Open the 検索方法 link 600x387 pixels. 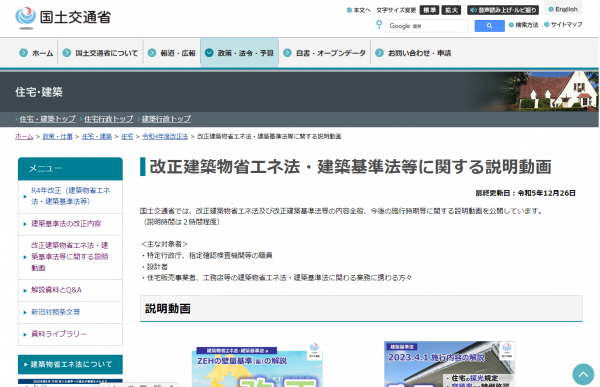tap(523, 25)
